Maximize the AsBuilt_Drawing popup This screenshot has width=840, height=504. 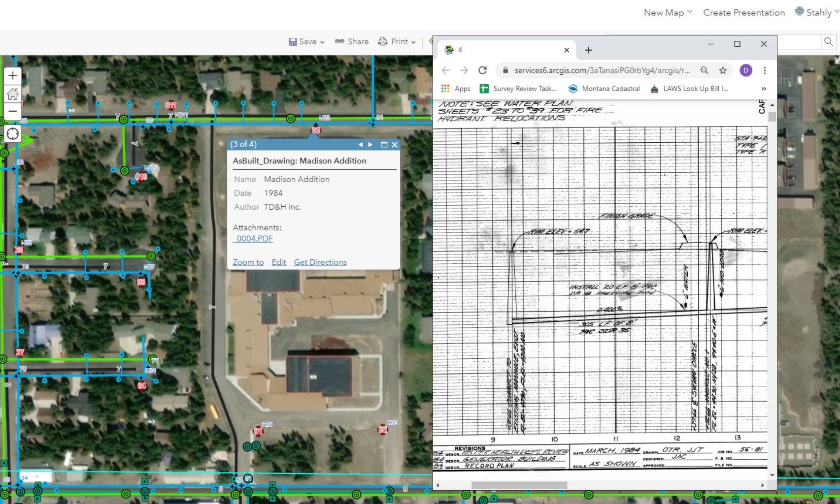tap(384, 145)
